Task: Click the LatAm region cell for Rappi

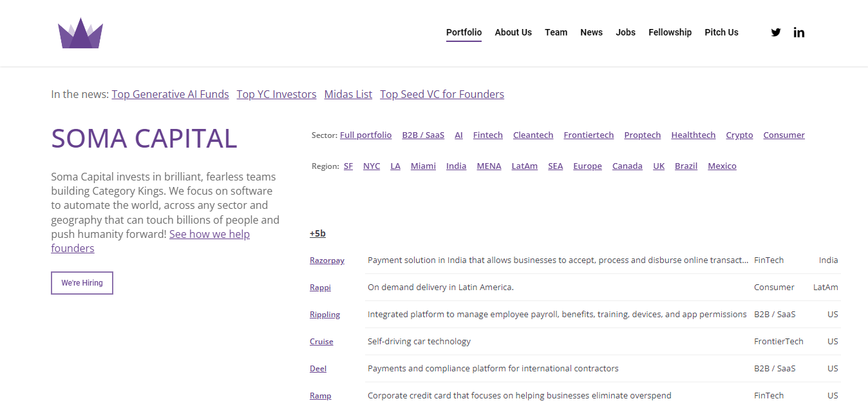Action: click(x=826, y=288)
